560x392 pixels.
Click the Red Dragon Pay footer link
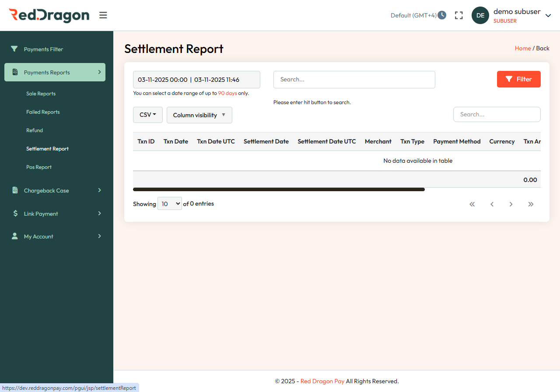click(x=322, y=381)
